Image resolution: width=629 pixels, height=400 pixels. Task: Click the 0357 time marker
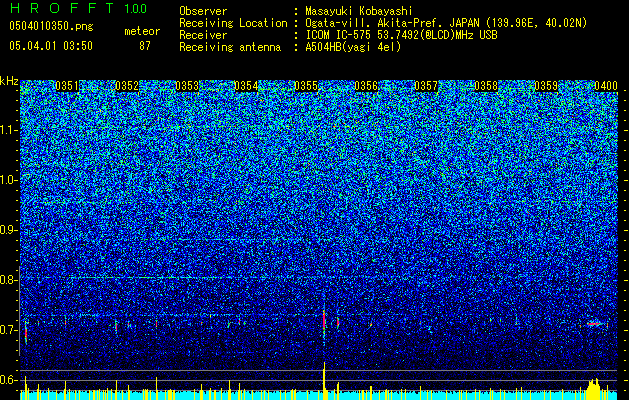click(x=426, y=86)
